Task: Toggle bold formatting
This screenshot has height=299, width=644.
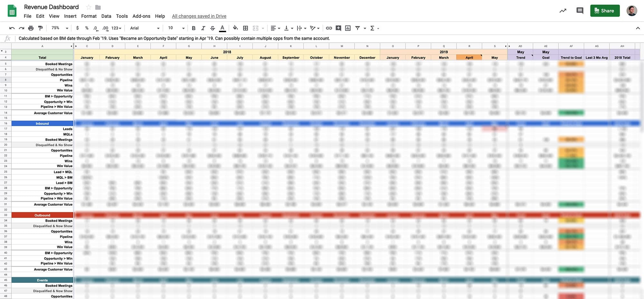Action: click(x=194, y=28)
